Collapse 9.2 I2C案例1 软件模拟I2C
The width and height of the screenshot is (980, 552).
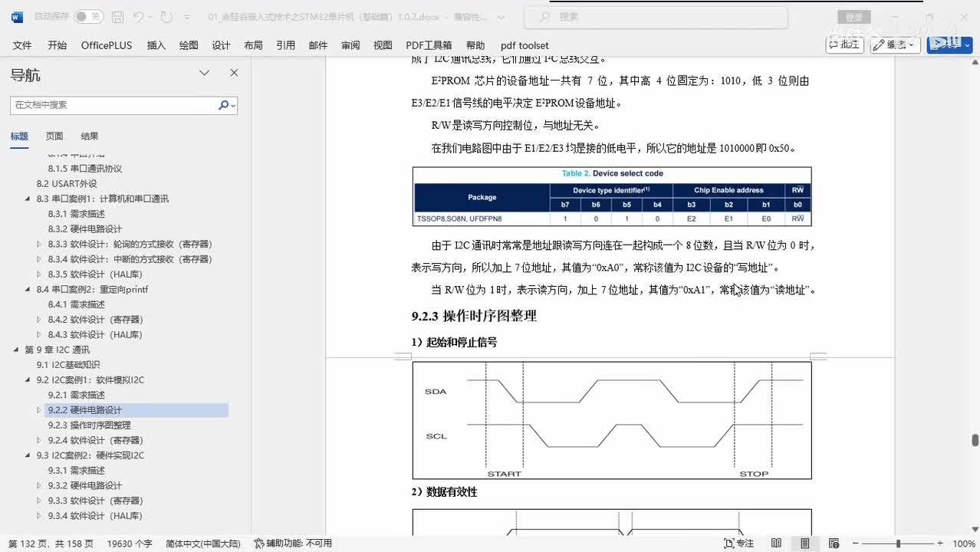[28, 379]
